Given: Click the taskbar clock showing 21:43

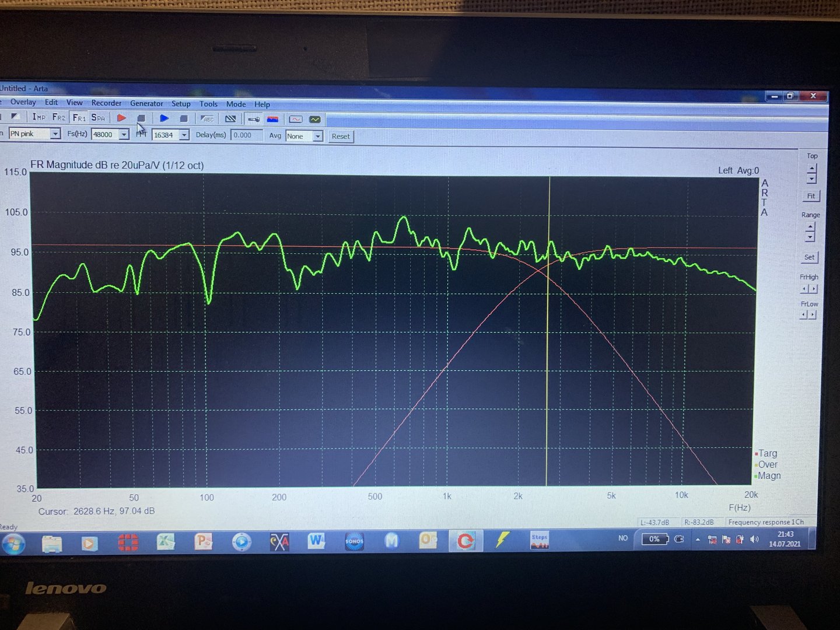Looking at the screenshot, I should (785, 538).
